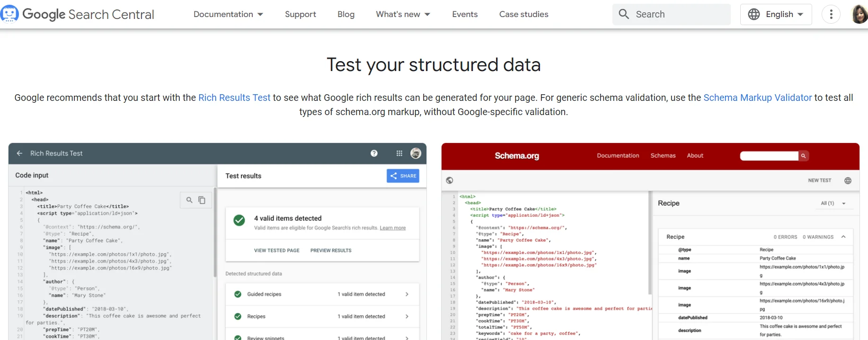
Task: Click the search icon in Code input panel
Action: click(189, 200)
